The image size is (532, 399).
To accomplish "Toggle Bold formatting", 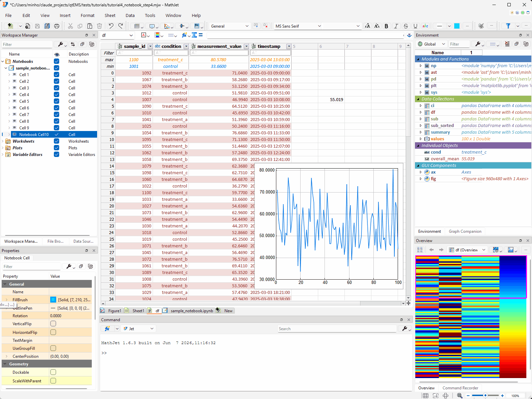I will click(386, 26).
